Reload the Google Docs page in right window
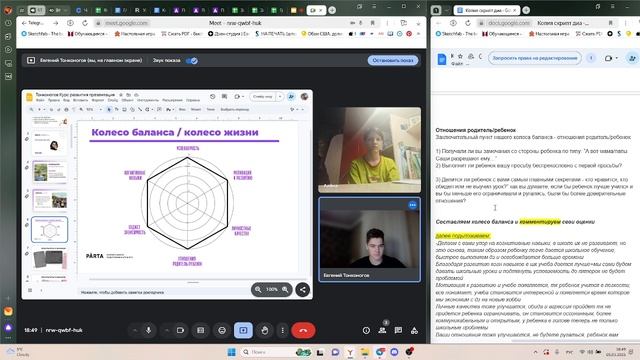The width and height of the screenshot is (640, 360). click(x=468, y=23)
